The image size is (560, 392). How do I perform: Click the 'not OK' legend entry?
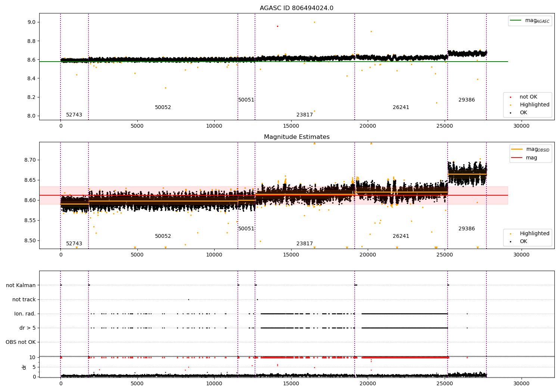528,97
